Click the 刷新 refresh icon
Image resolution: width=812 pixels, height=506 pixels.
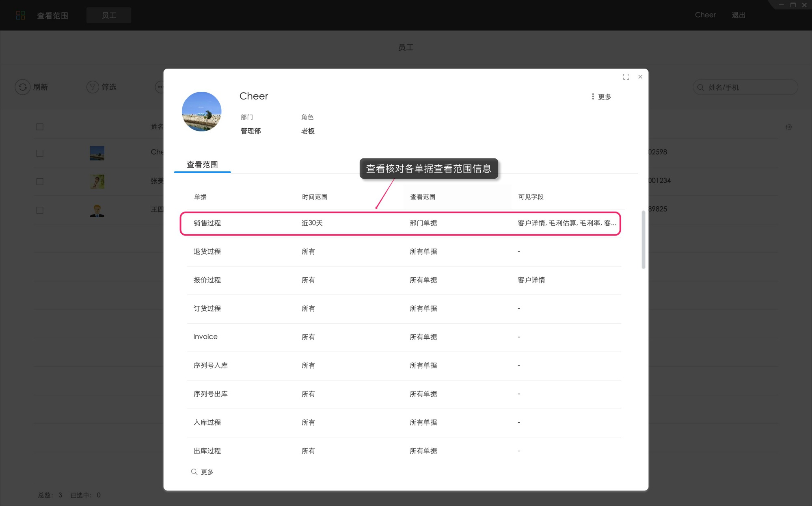(x=23, y=87)
